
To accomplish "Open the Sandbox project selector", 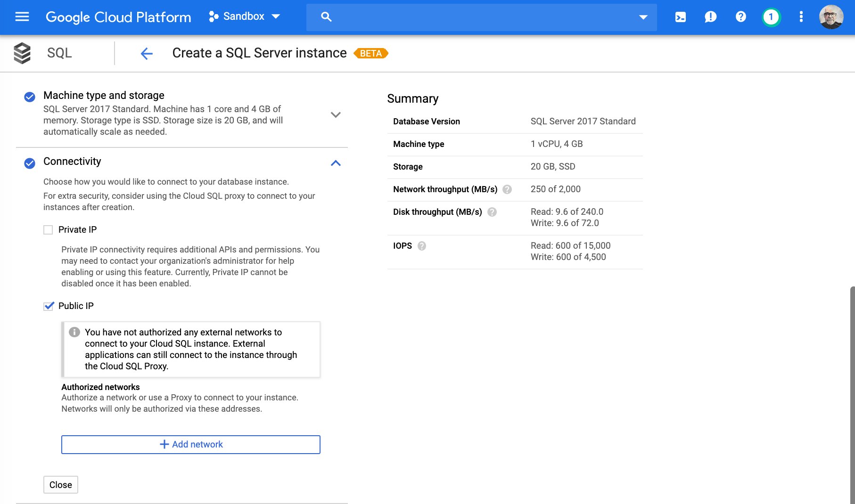I will coord(245,17).
